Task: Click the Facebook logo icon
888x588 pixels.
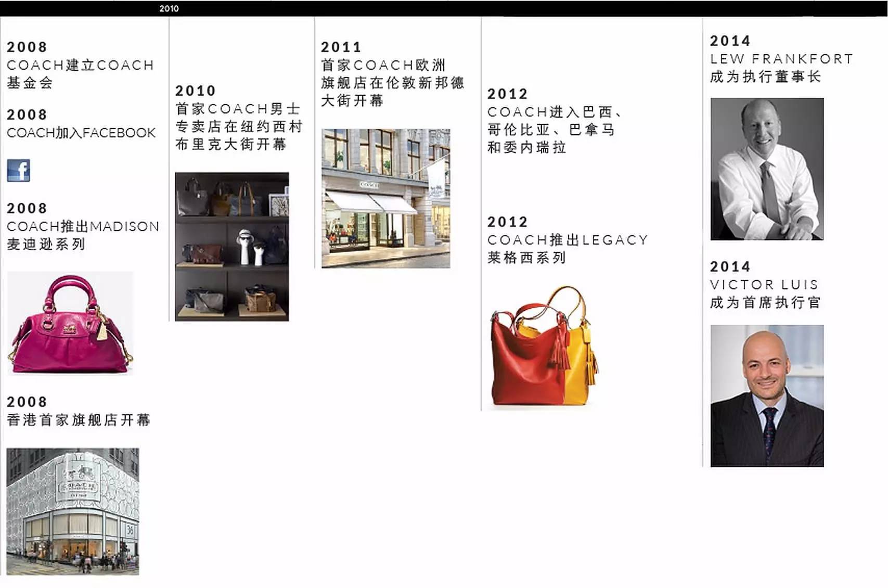Action: point(19,171)
